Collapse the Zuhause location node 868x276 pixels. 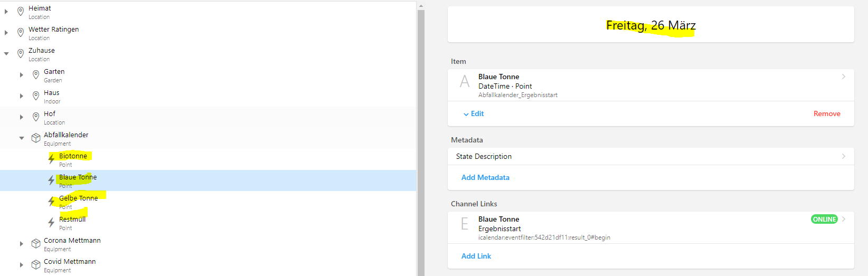click(x=6, y=54)
